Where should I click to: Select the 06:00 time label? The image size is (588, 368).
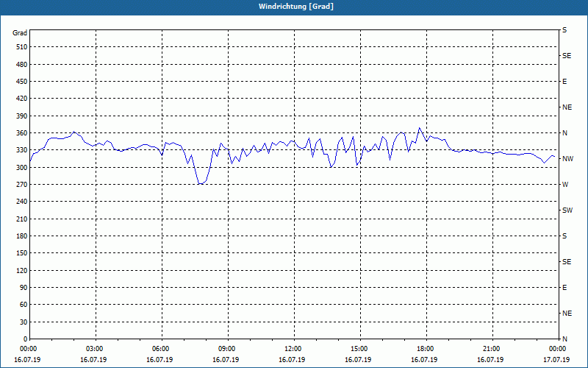tap(161, 349)
